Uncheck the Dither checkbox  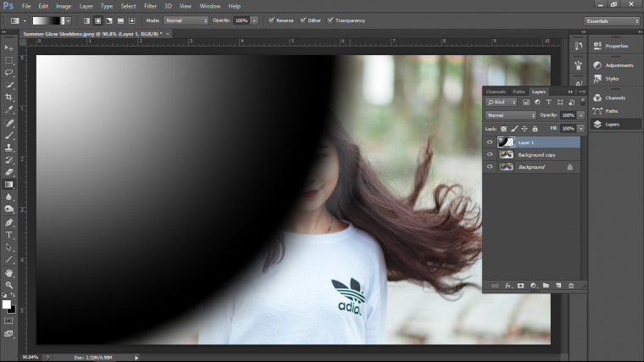point(303,20)
